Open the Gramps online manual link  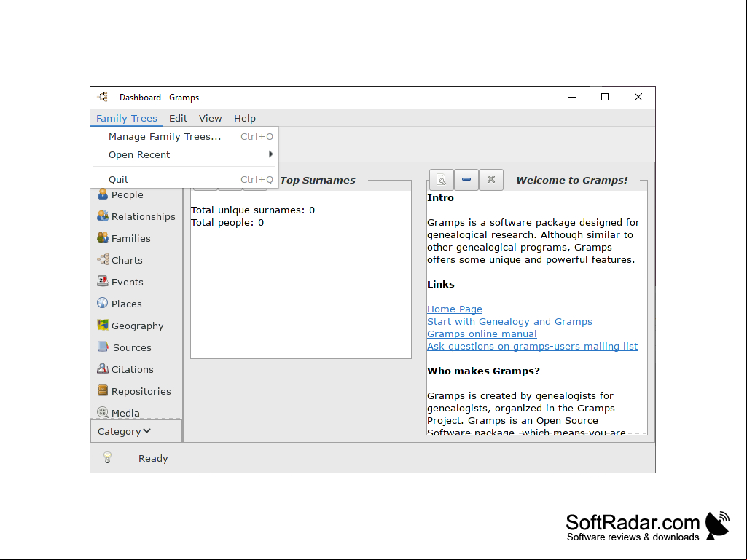point(482,334)
